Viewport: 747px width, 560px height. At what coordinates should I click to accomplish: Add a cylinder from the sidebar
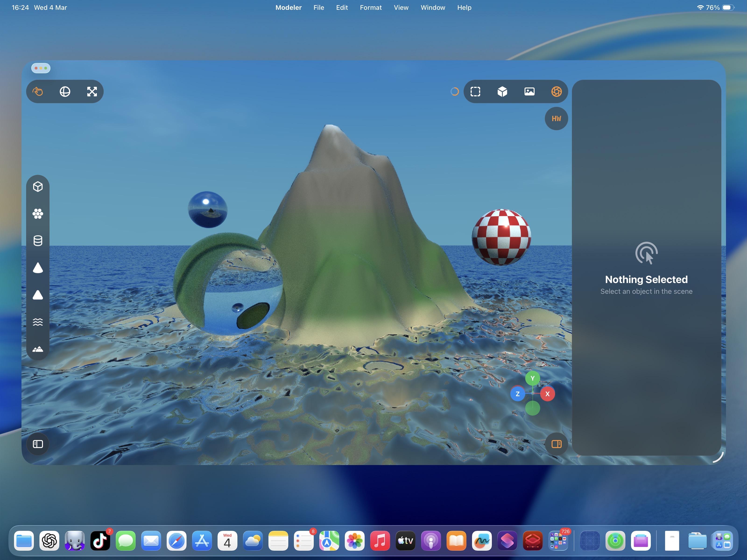pyautogui.click(x=38, y=241)
